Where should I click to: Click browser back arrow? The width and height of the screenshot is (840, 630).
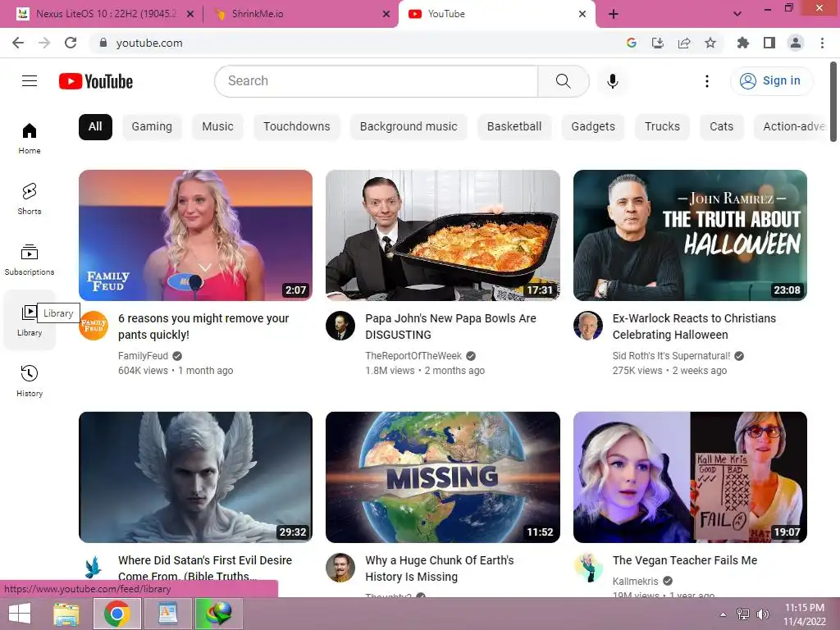click(18, 43)
